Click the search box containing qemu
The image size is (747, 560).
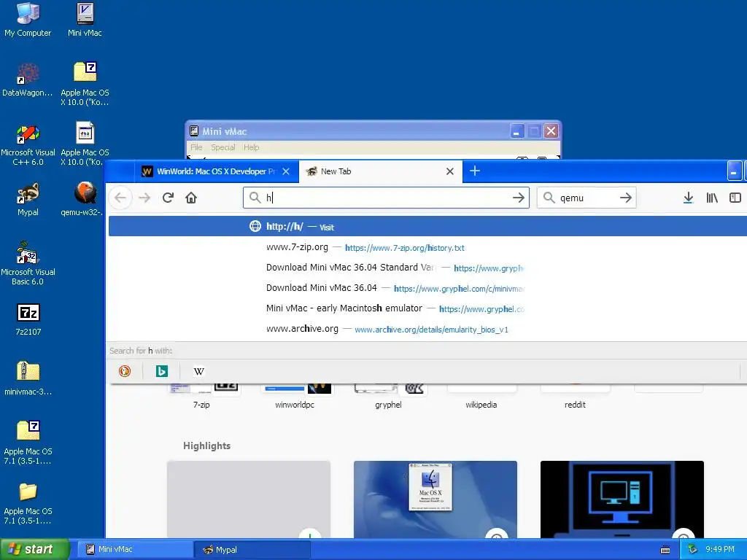[x=586, y=198]
